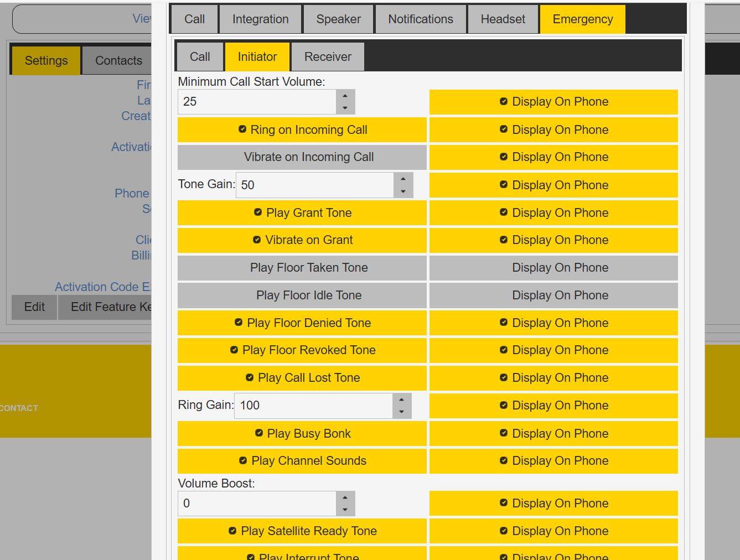Enable Play Floor Taken Tone
This screenshot has height=560, width=740.
click(302, 268)
